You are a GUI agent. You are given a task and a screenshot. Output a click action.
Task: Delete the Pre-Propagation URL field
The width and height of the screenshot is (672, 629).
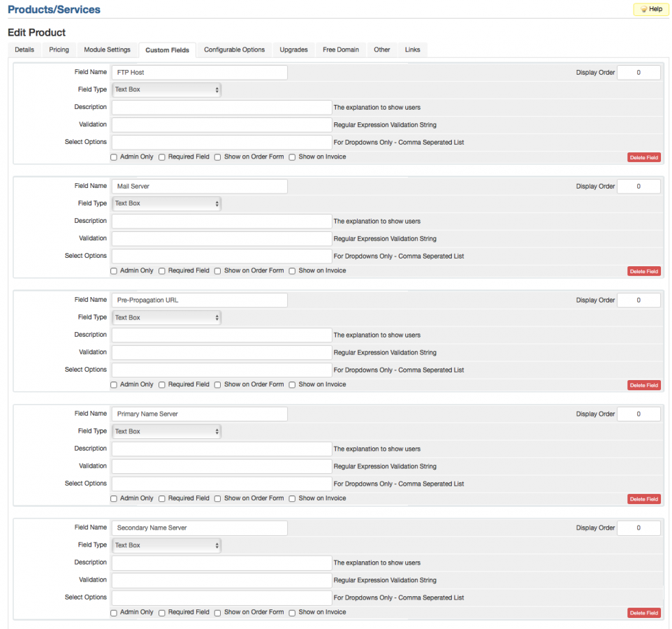643,386
